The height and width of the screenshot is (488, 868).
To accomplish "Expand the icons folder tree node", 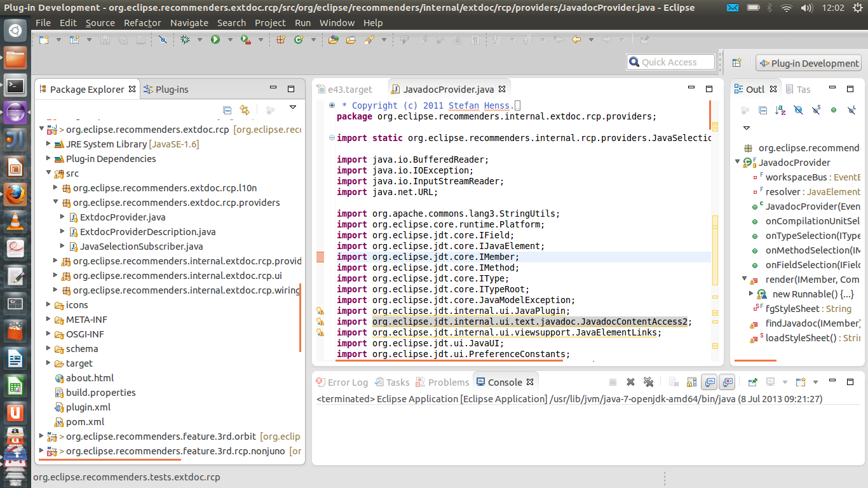I will click(50, 304).
